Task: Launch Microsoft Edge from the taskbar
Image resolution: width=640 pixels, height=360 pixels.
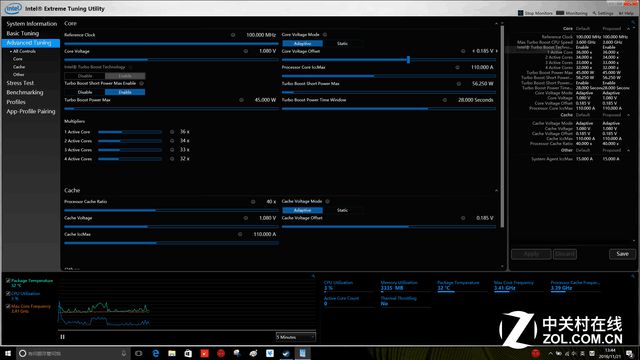Action: [156, 353]
